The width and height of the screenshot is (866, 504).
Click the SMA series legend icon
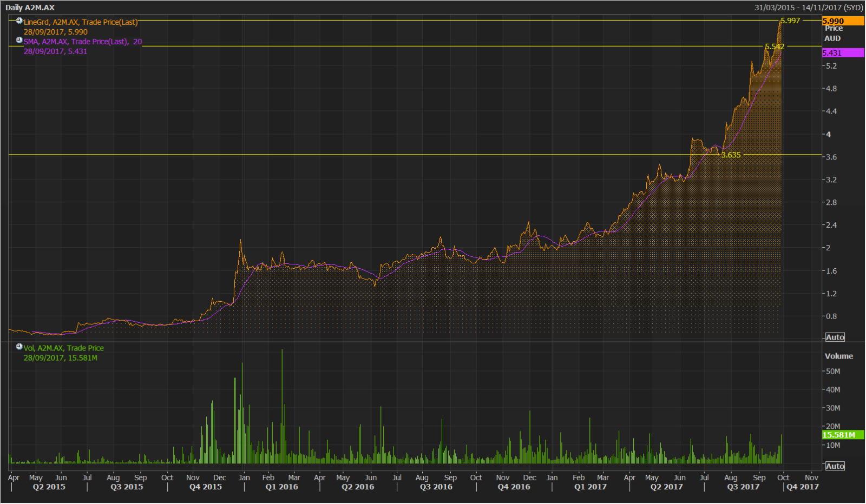click(19, 40)
